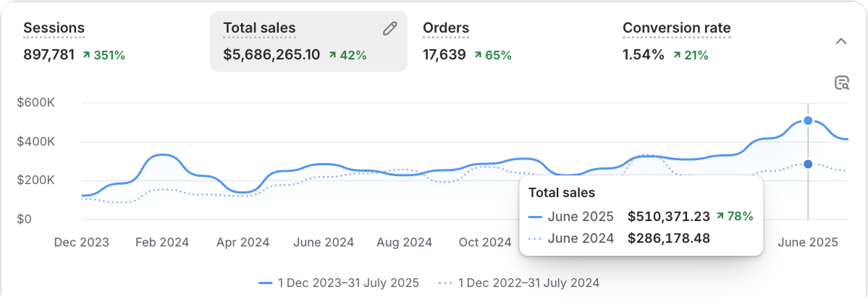Viewport: 868px width, 308px height.
Task: Collapse the metrics panel with chevron
Action: click(841, 41)
